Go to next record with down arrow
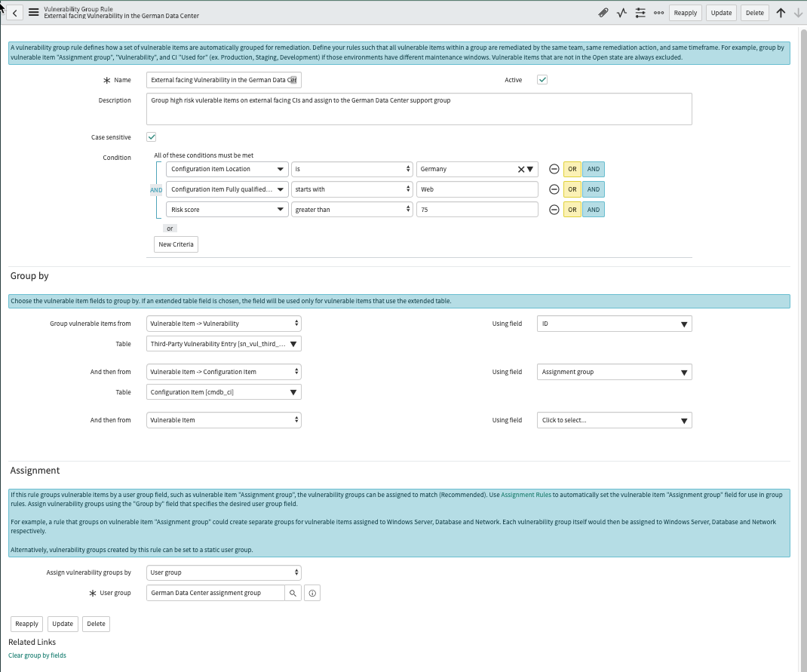This screenshot has height=672, width=807. pos(798,13)
